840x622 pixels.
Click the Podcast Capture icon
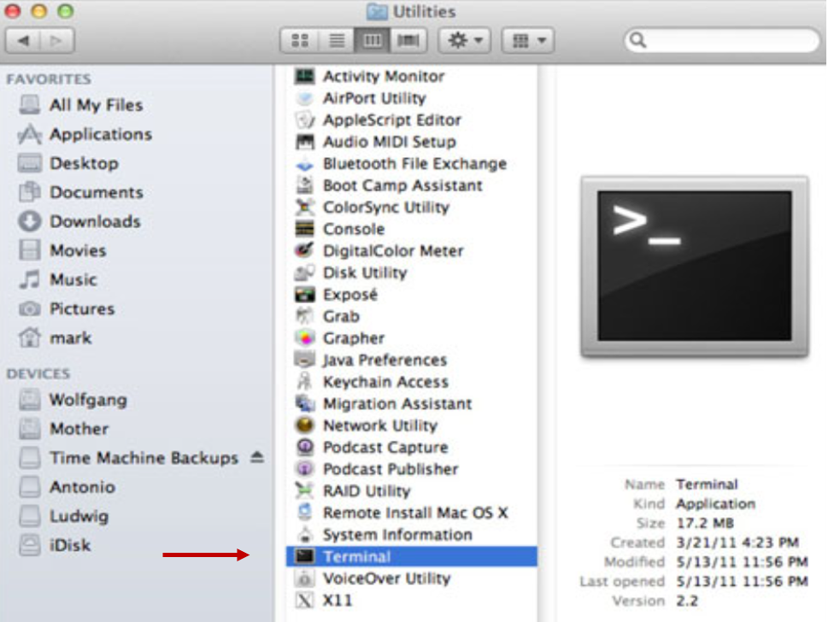[305, 447]
